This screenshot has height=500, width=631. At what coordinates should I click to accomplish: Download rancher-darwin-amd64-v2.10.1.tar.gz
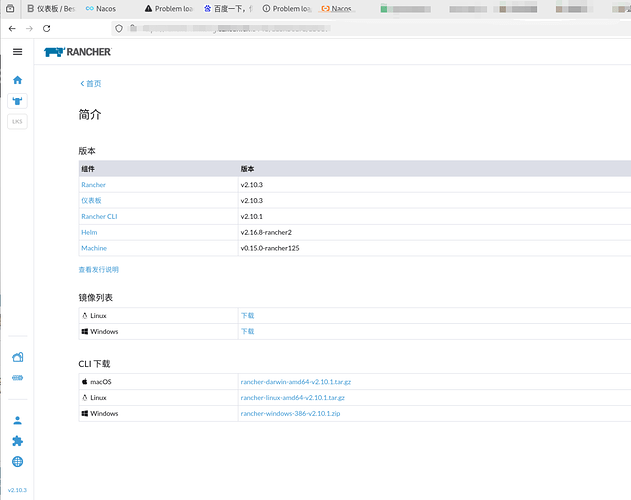(x=296, y=382)
